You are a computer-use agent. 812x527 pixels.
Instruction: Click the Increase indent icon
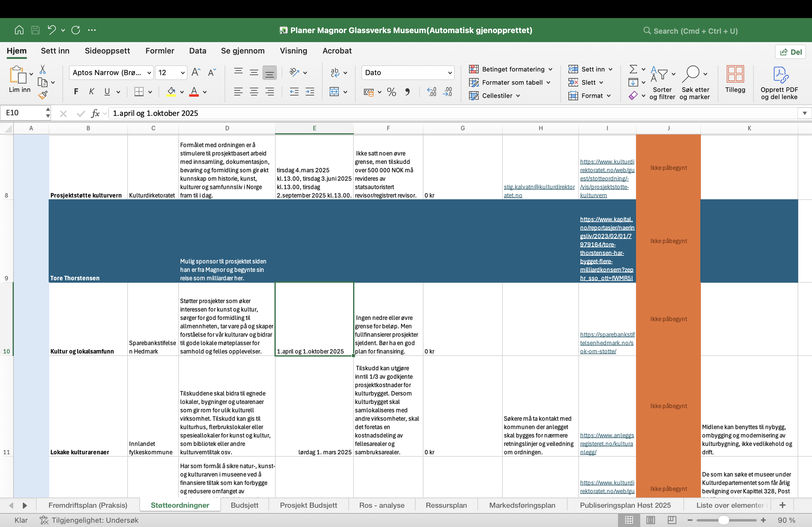coord(310,92)
